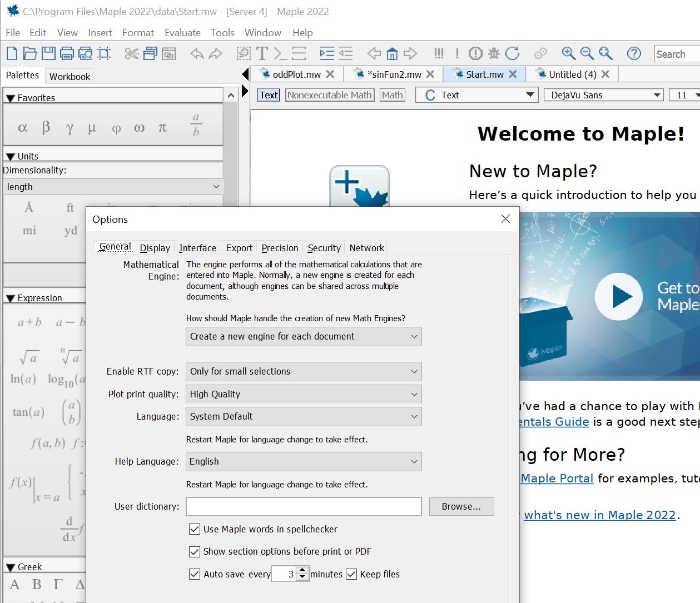Open Maple help with question mark icon
This screenshot has height=603, width=700.
coord(634,53)
